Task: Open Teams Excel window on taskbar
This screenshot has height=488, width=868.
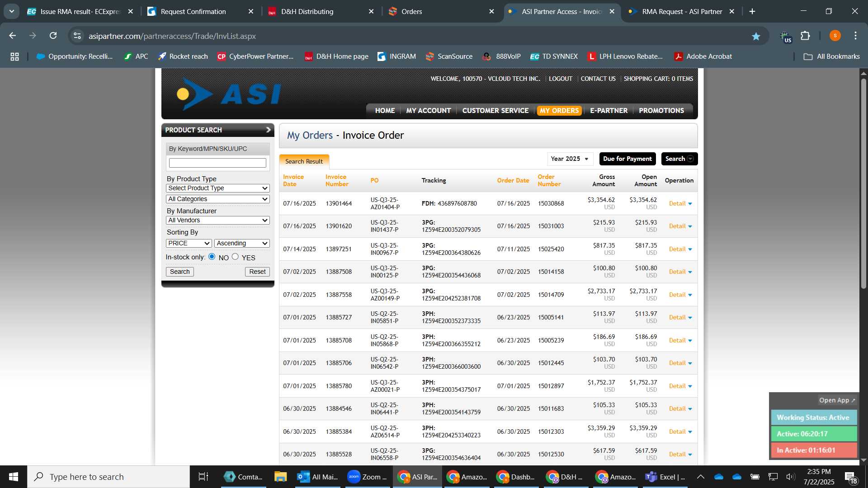Action: (665, 477)
